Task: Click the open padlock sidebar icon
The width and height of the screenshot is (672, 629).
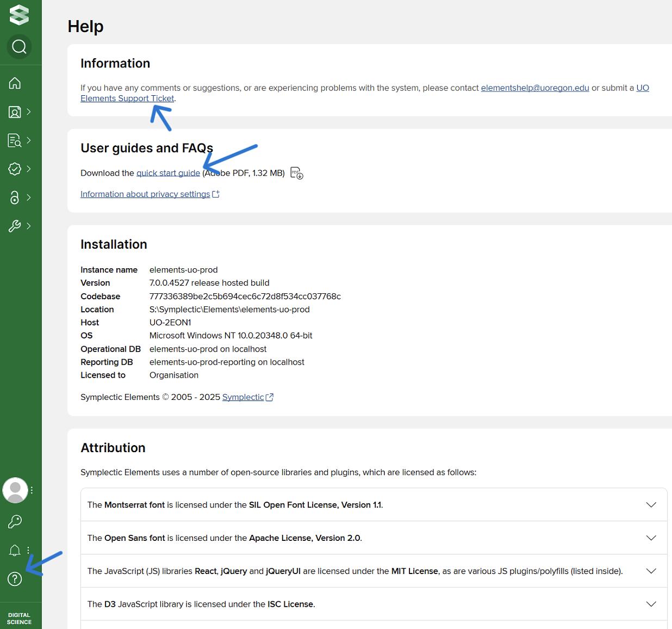Action: pos(15,198)
